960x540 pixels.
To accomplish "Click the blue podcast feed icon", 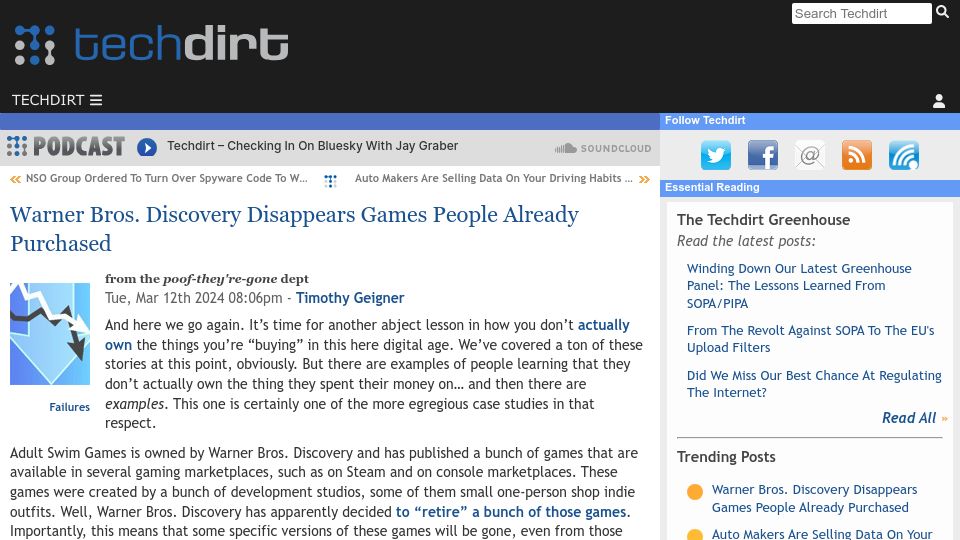I will click(904, 155).
